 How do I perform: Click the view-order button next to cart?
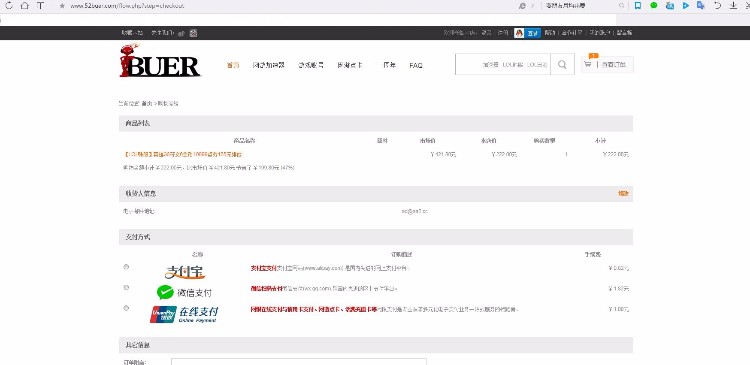pos(614,65)
